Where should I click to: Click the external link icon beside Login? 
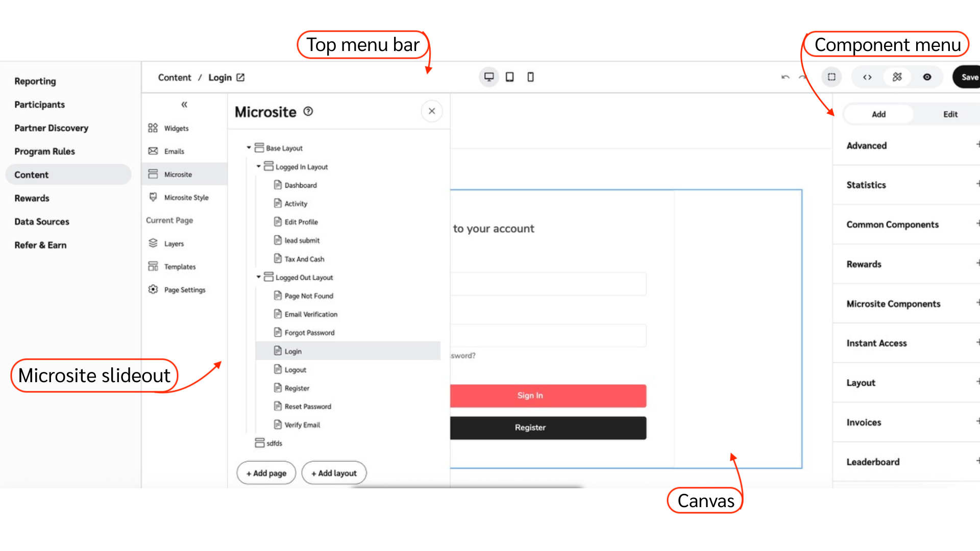[x=240, y=78]
